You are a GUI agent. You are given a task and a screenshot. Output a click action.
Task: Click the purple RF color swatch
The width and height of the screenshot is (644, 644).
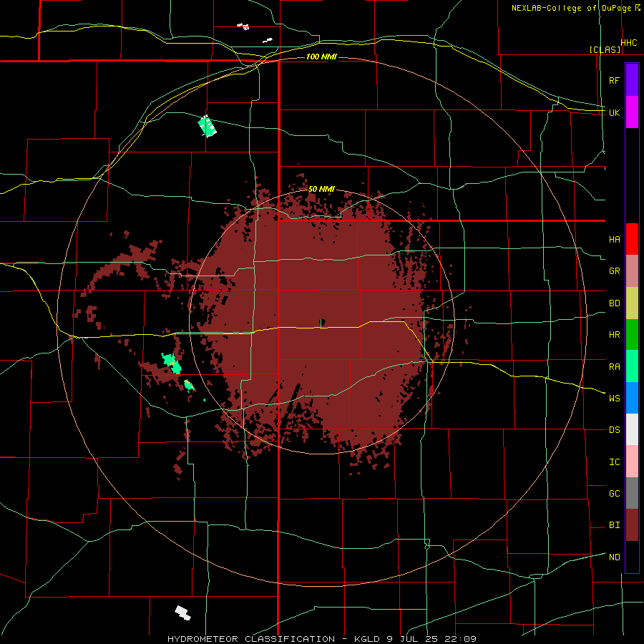click(x=632, y=80)
